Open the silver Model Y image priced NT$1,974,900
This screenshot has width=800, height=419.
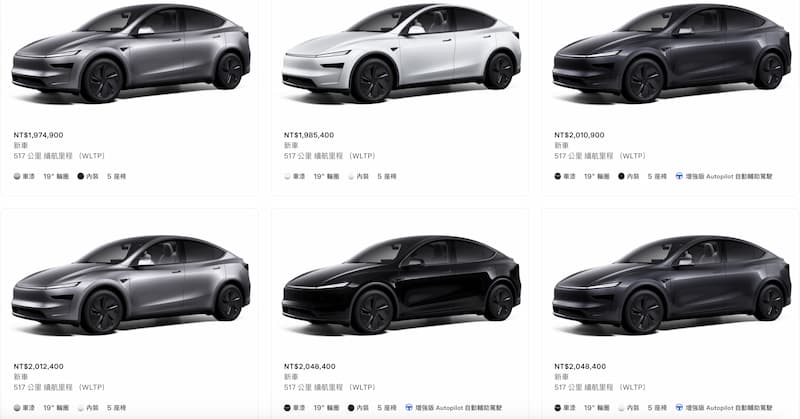click(x=131, y=54)
